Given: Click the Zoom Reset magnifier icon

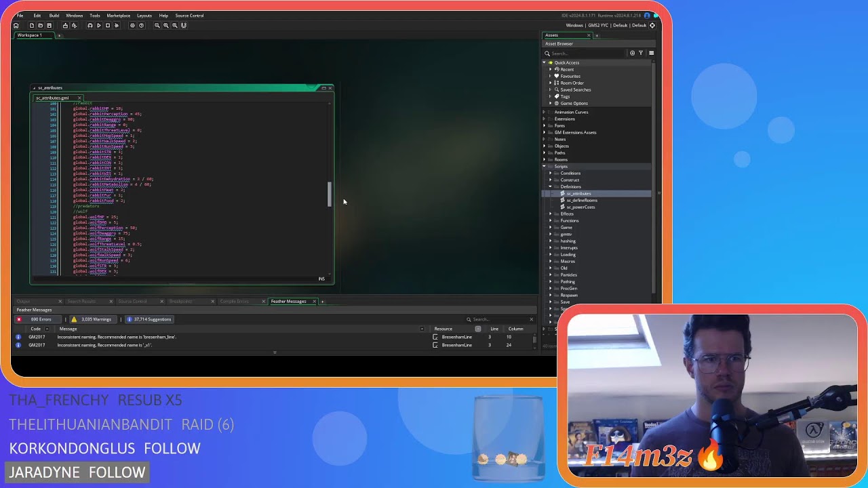Looking at the screenshot, I should (x=165, y=25).
